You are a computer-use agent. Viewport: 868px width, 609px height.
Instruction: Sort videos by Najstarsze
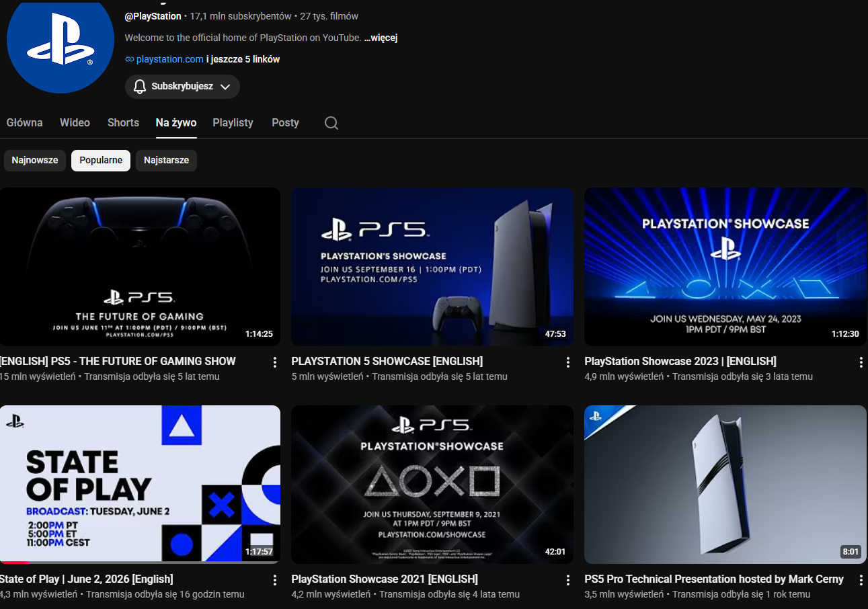(x=166, y=161)
